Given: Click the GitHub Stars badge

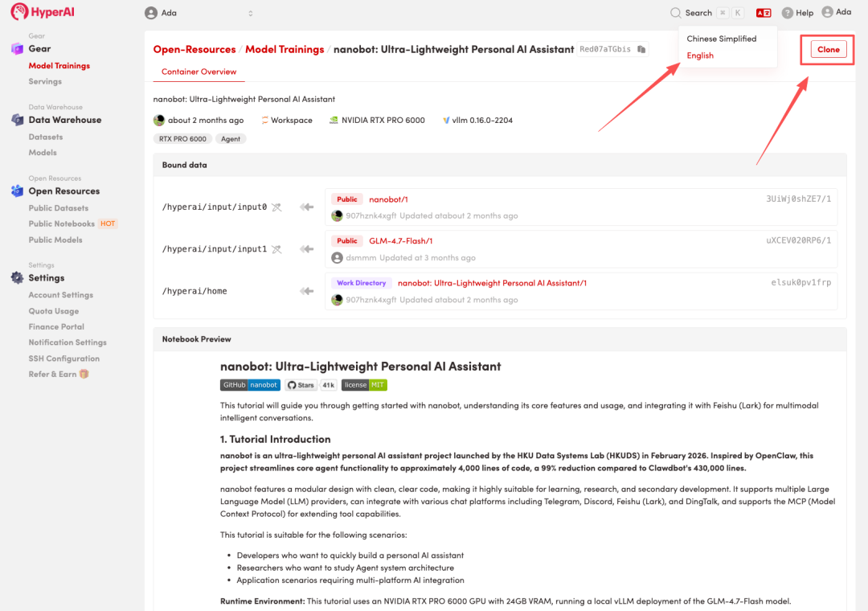Looking at the screenshot, I should click(x=311, y=385).
